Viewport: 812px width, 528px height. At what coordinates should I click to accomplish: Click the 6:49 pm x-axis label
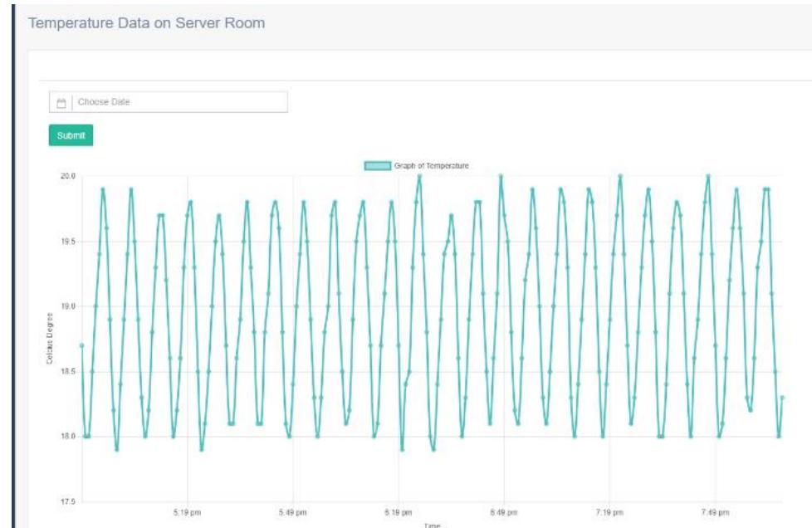tap(504, 512)
